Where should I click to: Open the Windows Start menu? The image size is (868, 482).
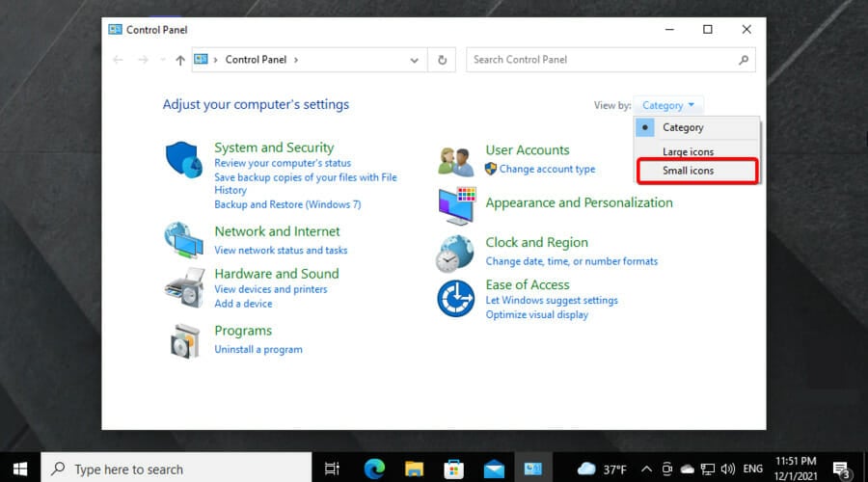click(20, 469)
